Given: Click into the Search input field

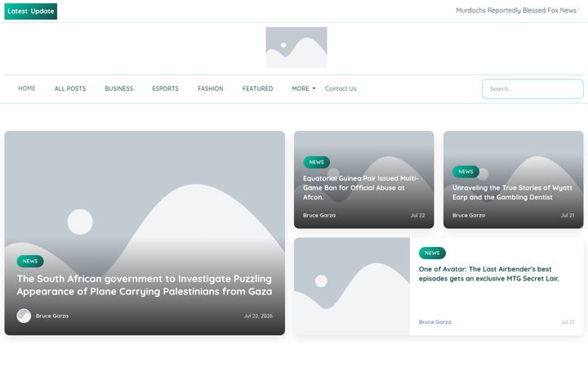Looking at the screenshot, I should [x=532, y=89].
